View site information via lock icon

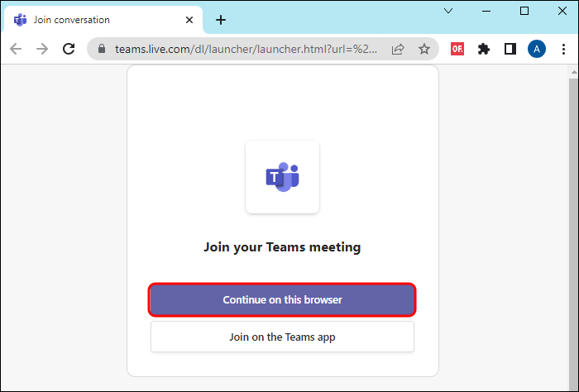pos(103,49)
